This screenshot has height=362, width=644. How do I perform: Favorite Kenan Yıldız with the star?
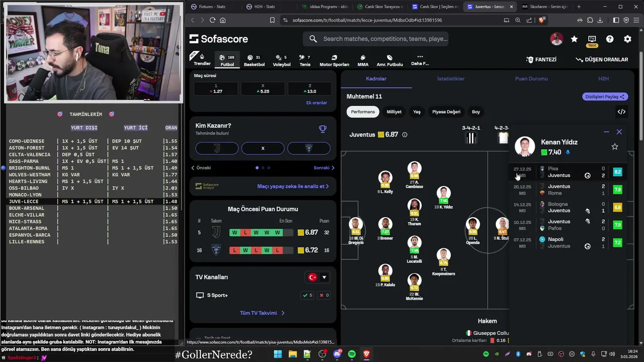pyautogui.click(x=614, y=147)
